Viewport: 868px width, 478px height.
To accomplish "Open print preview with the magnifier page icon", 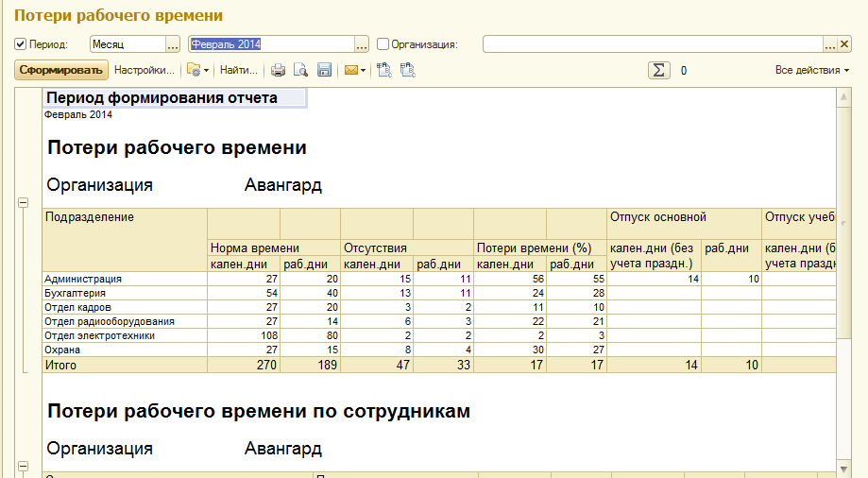I will (x=300, y=70).
